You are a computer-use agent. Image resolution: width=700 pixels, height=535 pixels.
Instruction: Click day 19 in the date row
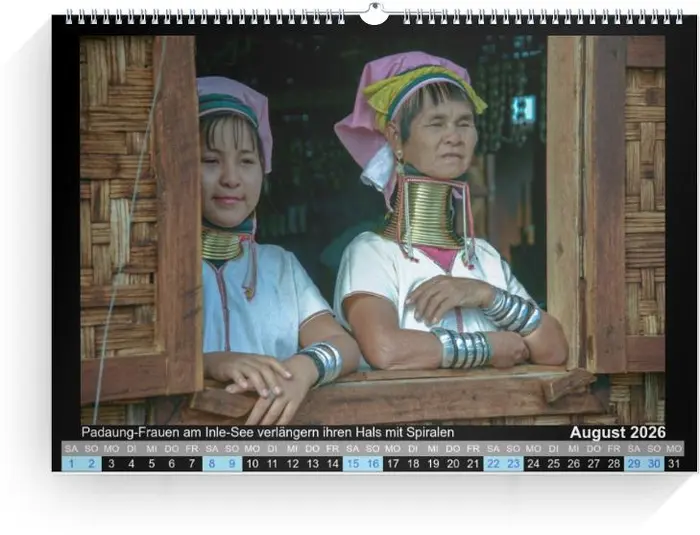433,464
